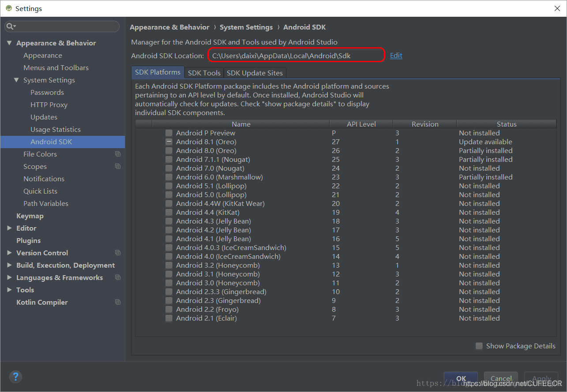Click 'Partially installed' status for Android 6.0
This screenshot has width=567, height=392.
pyautogui.click(x=485, y=177)
